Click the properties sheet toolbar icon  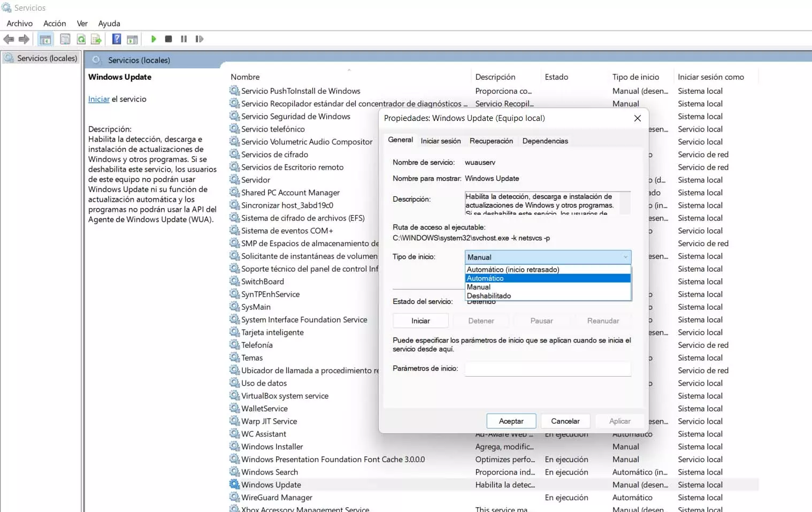click(x=65, y=39)
